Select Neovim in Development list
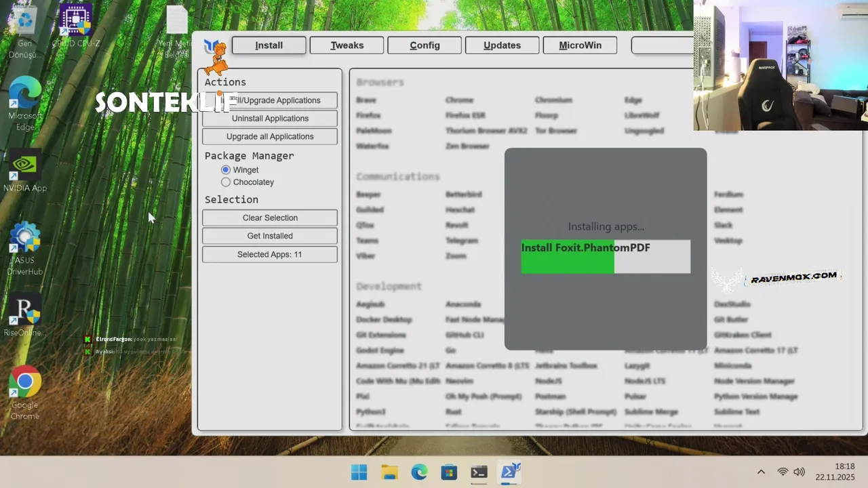868x488 pixels. [459, 382]
